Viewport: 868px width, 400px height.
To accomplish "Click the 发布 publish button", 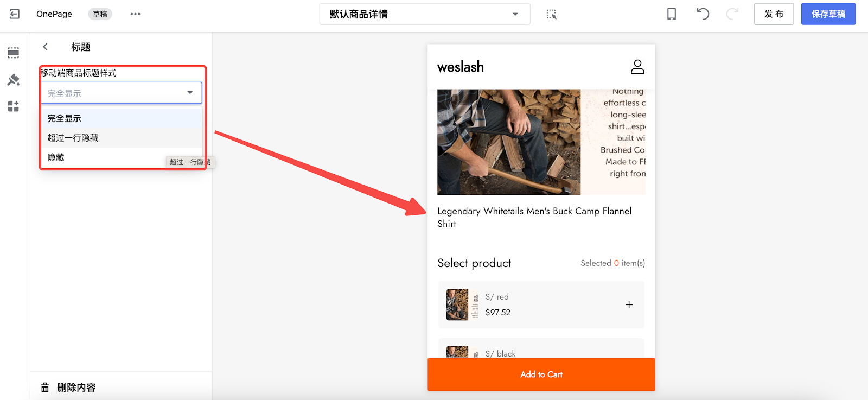I will coord(774,14).
